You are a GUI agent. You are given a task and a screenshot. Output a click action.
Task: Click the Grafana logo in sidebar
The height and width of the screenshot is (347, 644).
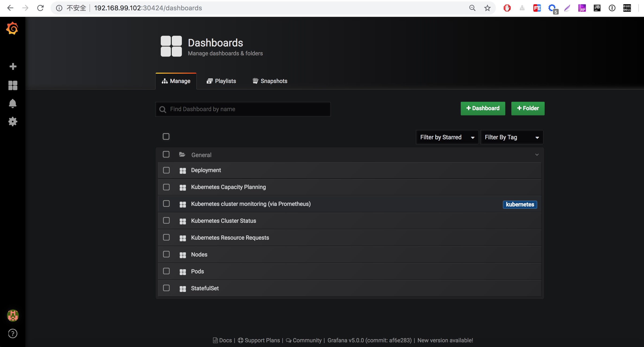tap(12, 29)
